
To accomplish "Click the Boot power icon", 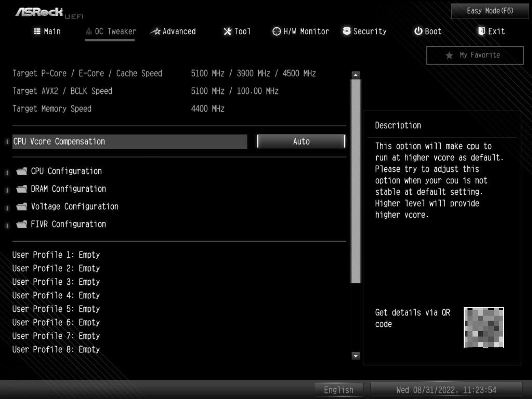I will coord(418,31).
